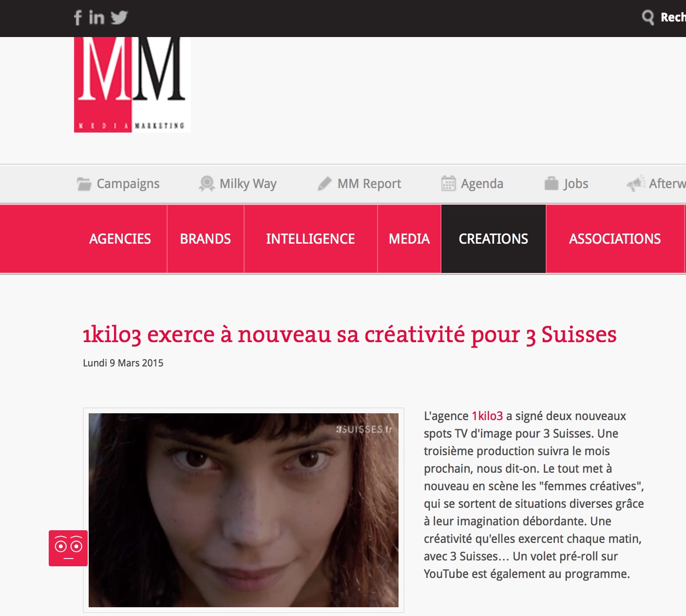Follow the 1kilo3 link in article text
The height and width of the screenshot is (616, 686).
point(487,416)
